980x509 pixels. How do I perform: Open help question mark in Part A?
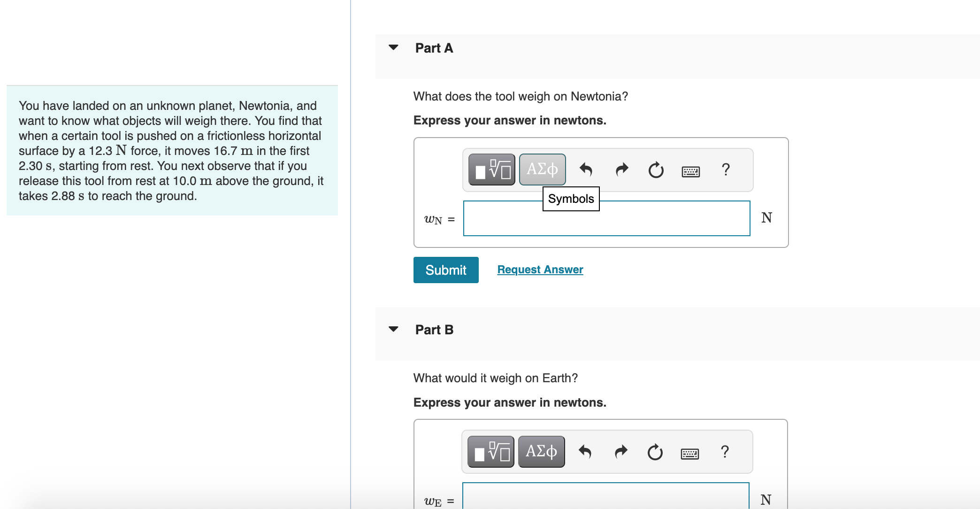(x=726, y=170)
